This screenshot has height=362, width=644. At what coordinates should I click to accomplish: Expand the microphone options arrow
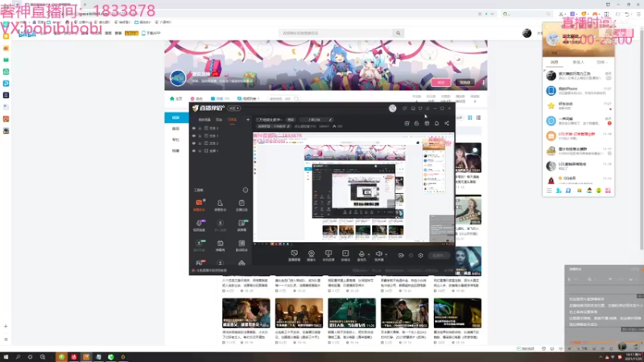(x=369, y=254)
